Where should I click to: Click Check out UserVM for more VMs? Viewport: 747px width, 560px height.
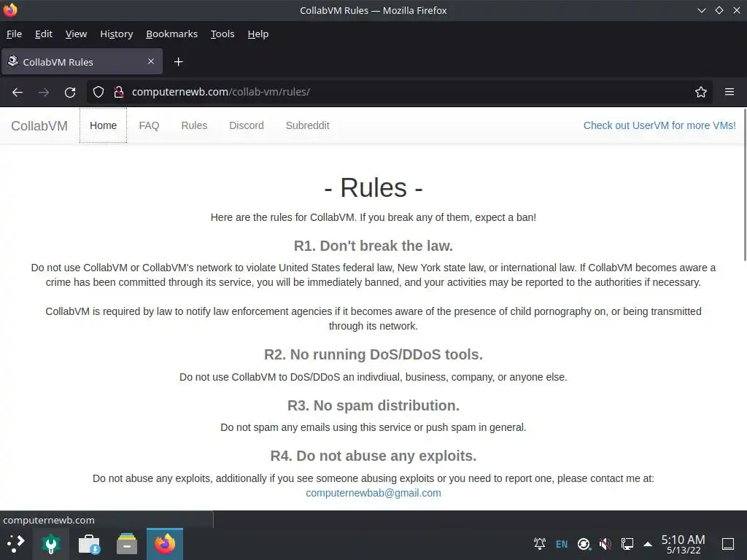point(659,125)
